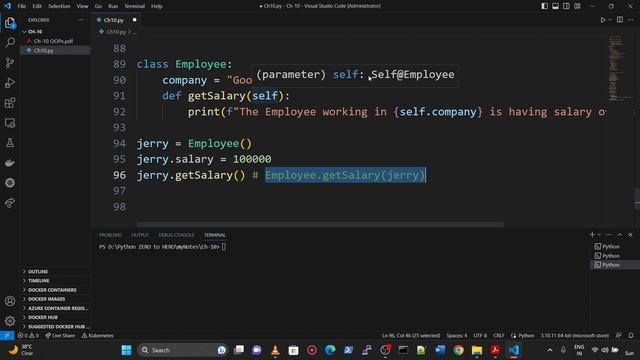Open Ch-10 OOPs.pdf in Explorer
The width and height of the screenshot is (640, 360).
click(55, 41)
